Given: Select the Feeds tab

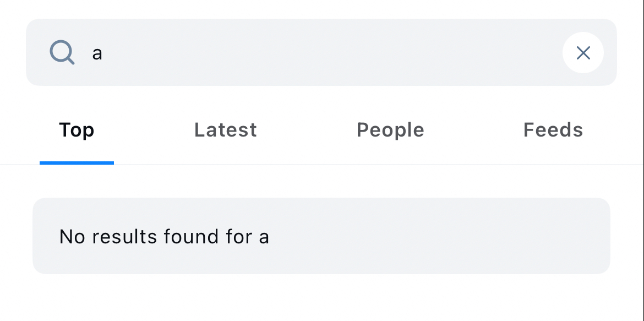Looking at the screenshot, I should tap(553, 130).
